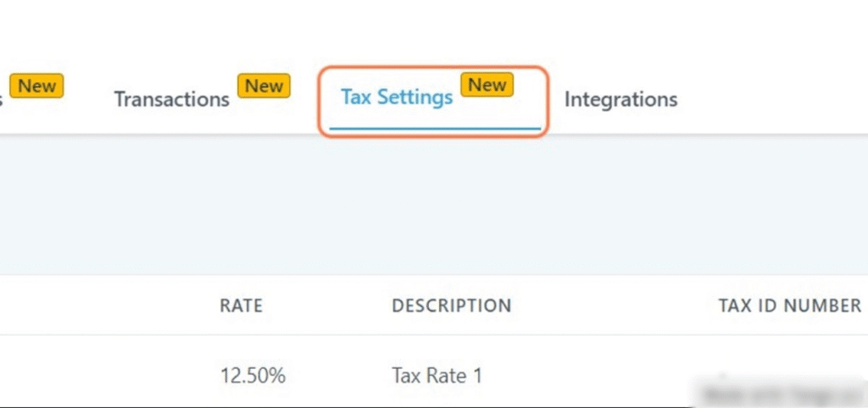Image resolution: width=868 pixels, height=408 pixels.
Task: Click empty tab bar space right of Integrations
Action: [x=771, y=99]
